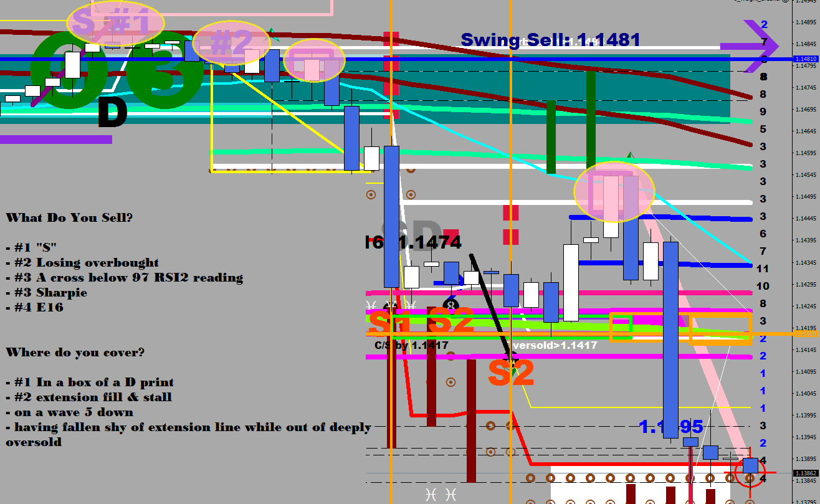Click the purple right-pointing arrow marker
The height and width of the screenshot is (504, 820).
coord(750,46)
